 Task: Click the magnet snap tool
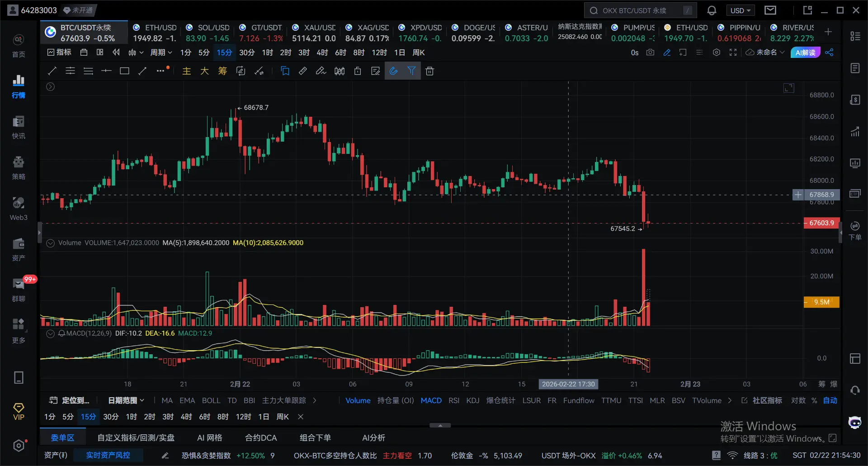point(394,71)
